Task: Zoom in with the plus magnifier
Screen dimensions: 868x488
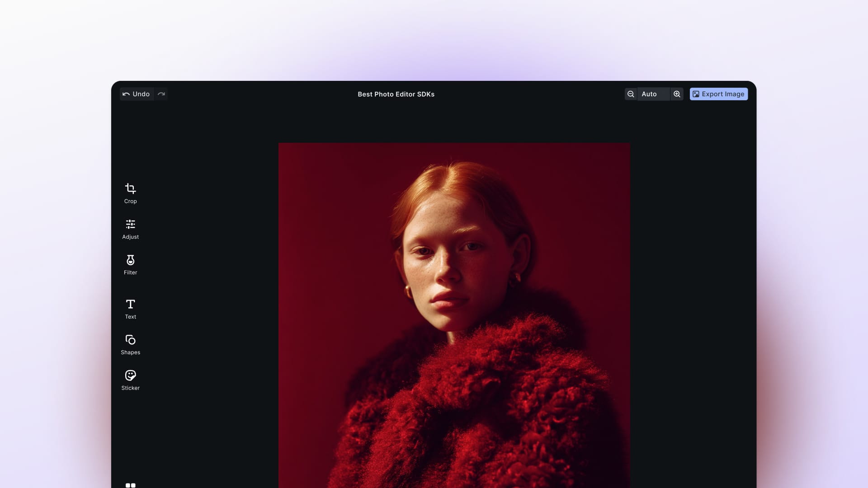Action: tap(677, 94)
